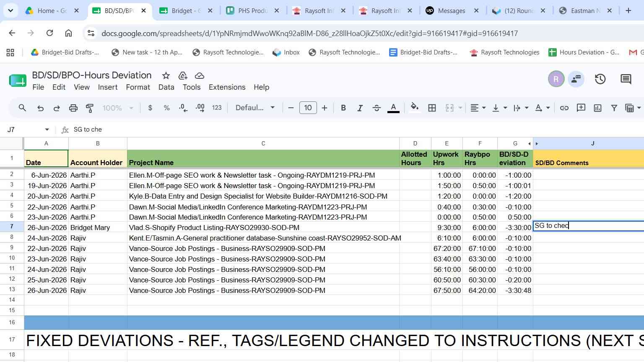Open the name box dropdown arrow
This screenshot has height=362, width=644.
(47, 129)
